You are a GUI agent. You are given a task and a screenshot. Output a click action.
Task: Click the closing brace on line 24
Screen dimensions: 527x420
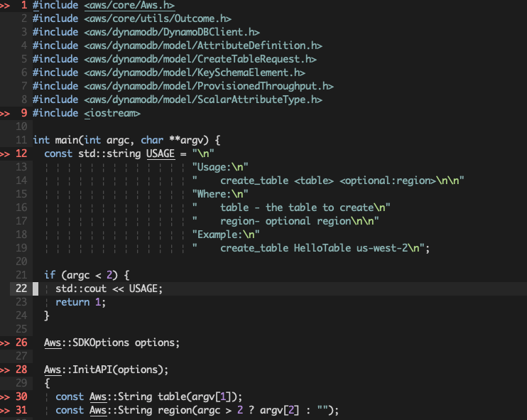coord(47,316)
